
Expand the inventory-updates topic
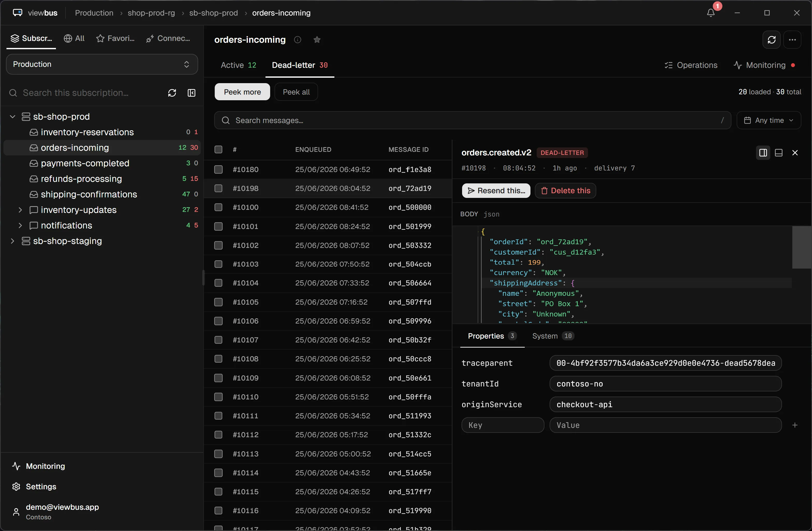pyautogui.click(x=20, y=210)
